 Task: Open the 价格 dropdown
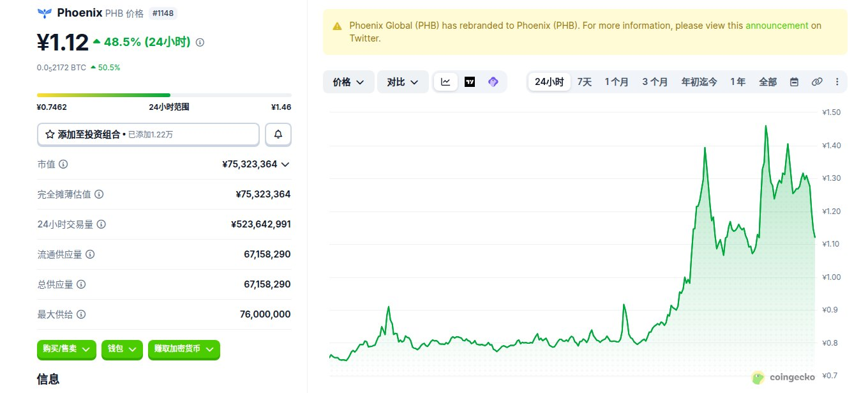[x=348, y=82]
